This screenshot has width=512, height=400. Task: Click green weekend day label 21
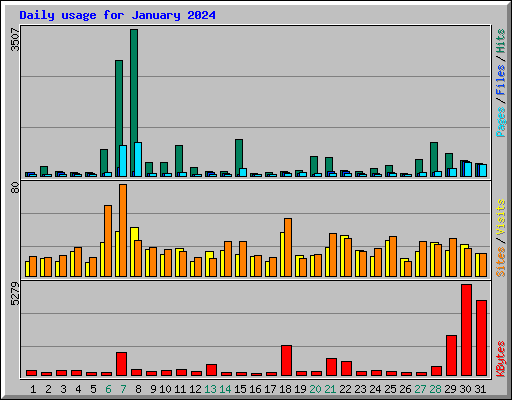click(x=330, y=389)
